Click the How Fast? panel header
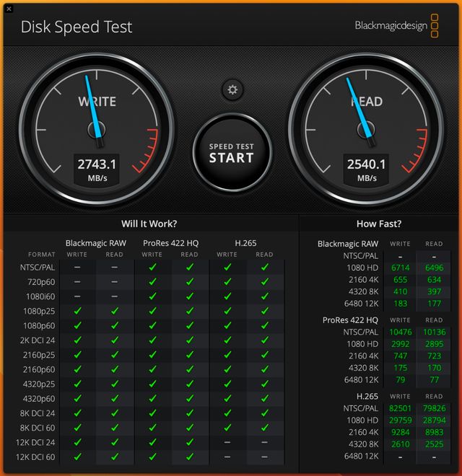Screen dimensions: 462x476 click(x=379, y=224)
